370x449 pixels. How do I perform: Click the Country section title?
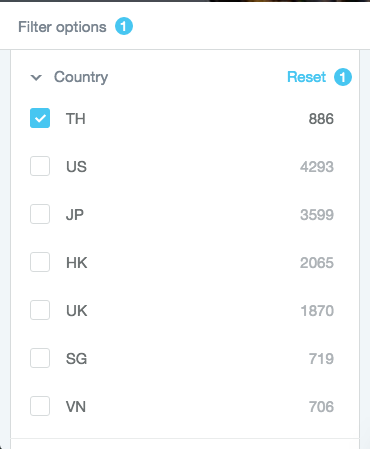(x=81, y=78)
